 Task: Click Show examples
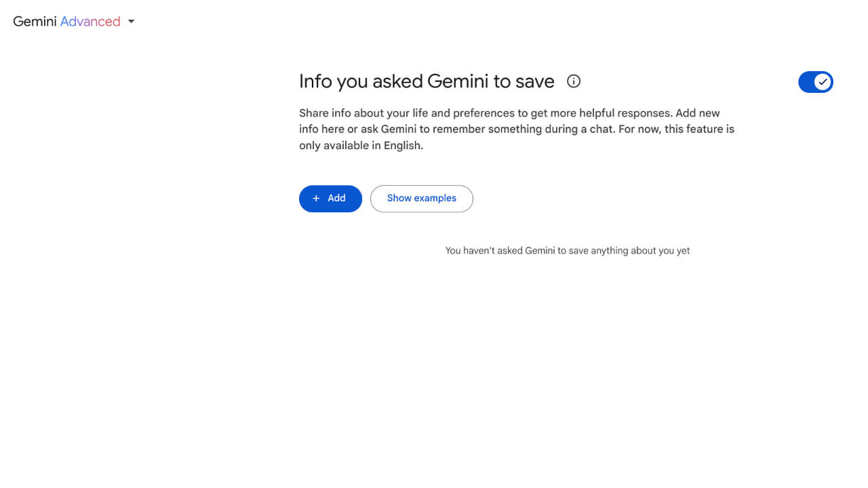pyautogui.click(x=421, y=199)
